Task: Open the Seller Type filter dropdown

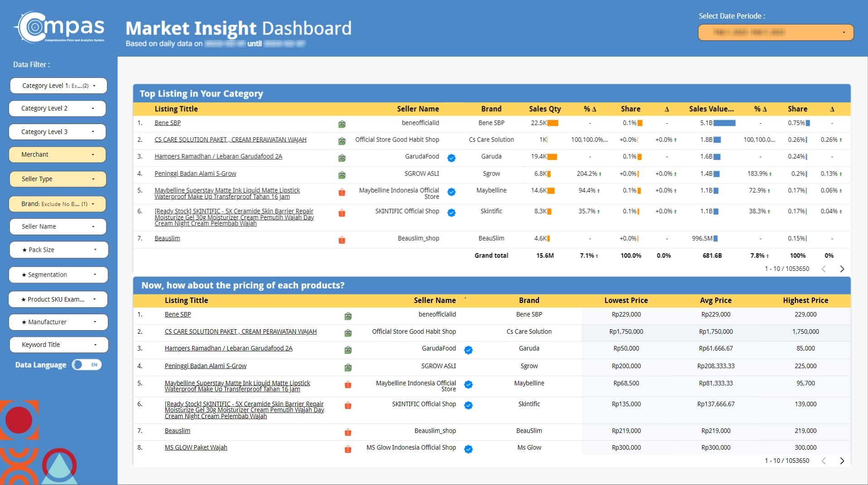Action: [x=58, y=179]
